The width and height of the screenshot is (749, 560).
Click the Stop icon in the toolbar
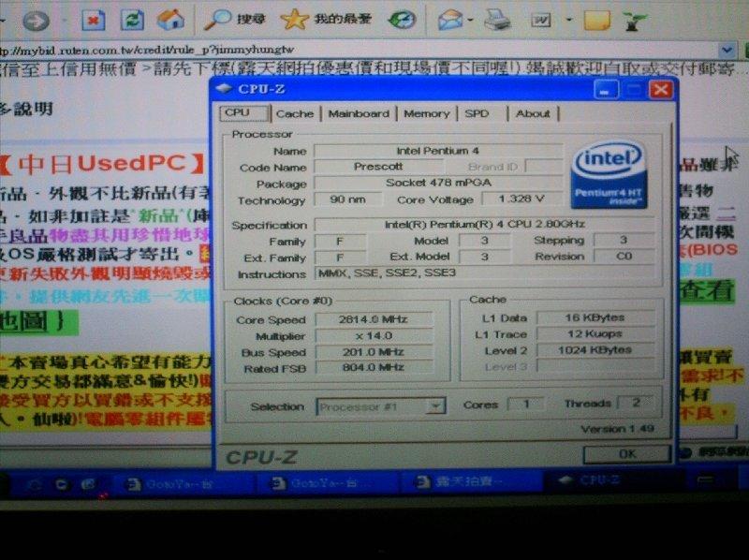tap(94, 19)
